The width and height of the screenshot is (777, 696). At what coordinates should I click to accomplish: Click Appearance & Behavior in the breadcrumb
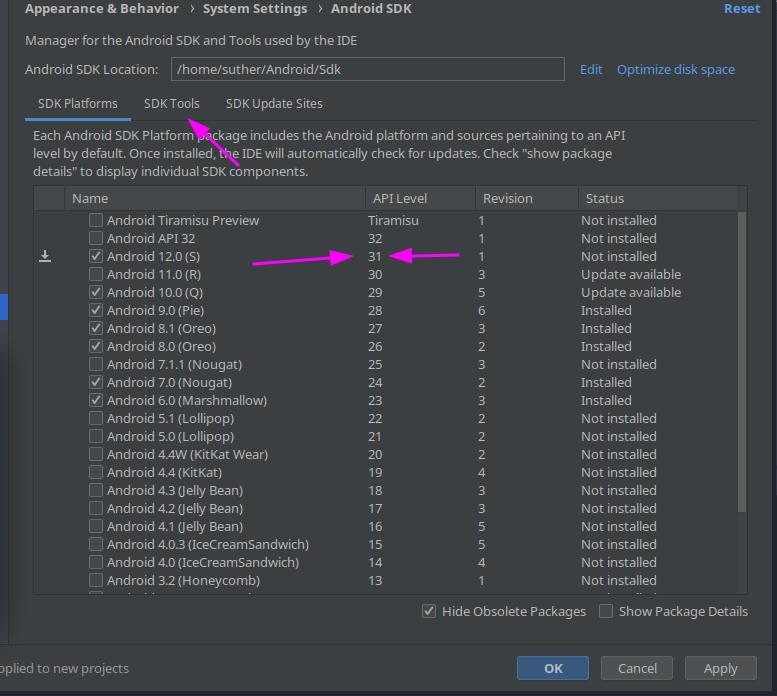coord(102,8)
